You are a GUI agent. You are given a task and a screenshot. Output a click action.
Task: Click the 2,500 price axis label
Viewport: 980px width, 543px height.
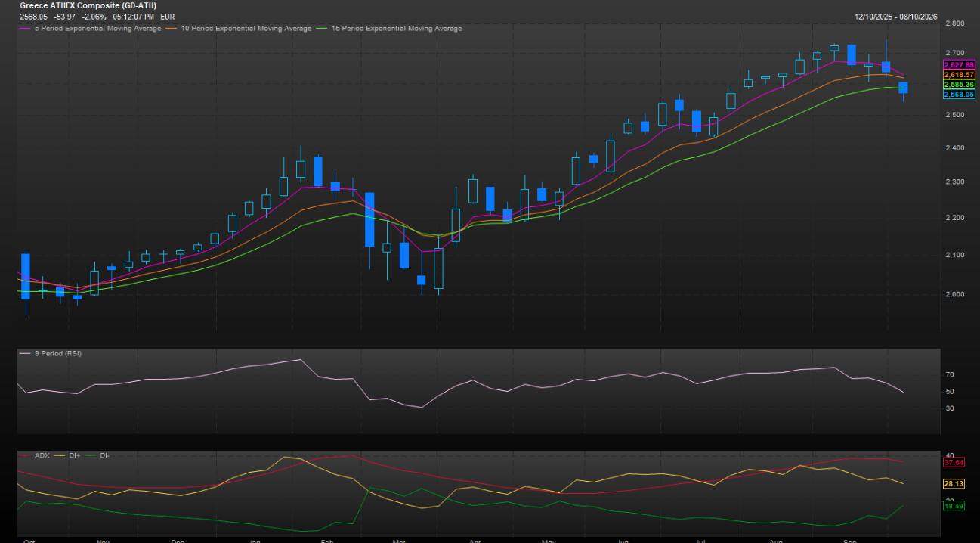pyautogui.click(x=955, y=115)
